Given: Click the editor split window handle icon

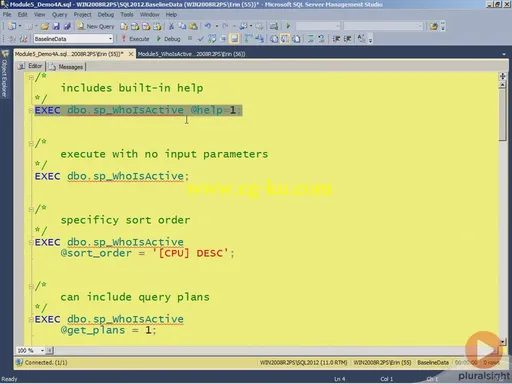Looking at the screenshot, I should pos(503,77).
